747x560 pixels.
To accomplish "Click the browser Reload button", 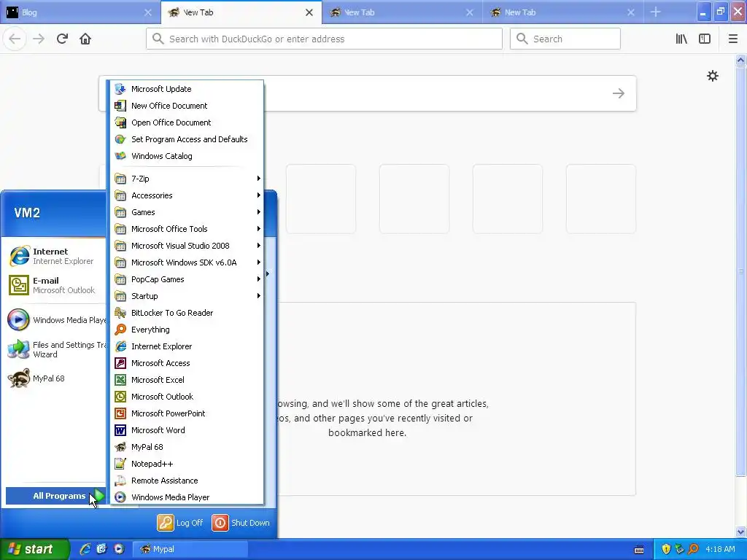I will [x=62, y=39].
